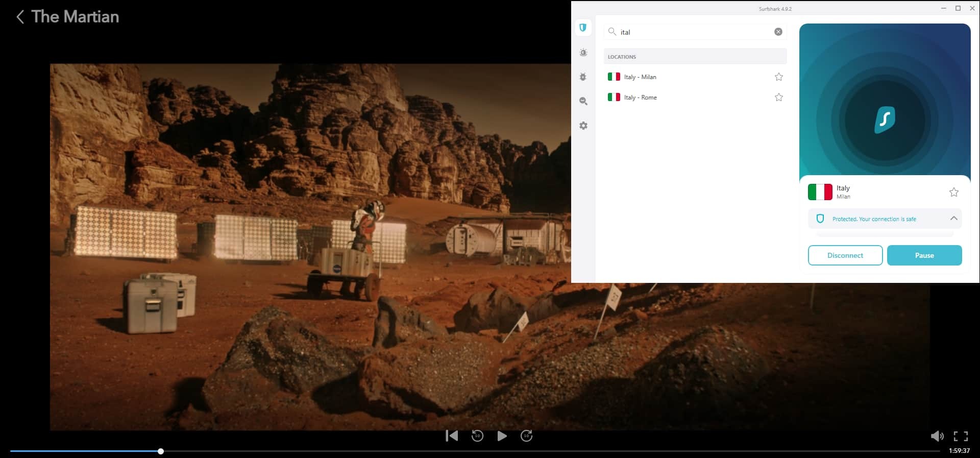This screenshot has height=458, width=980.
Task: Open the Surfshark VPN shield tab
Action: point(583,28)
